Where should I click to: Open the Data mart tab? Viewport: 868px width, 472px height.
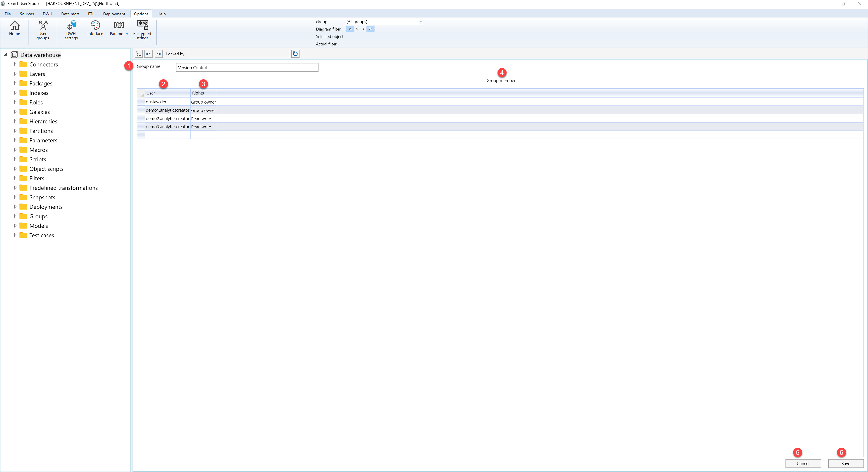(70, 14)
